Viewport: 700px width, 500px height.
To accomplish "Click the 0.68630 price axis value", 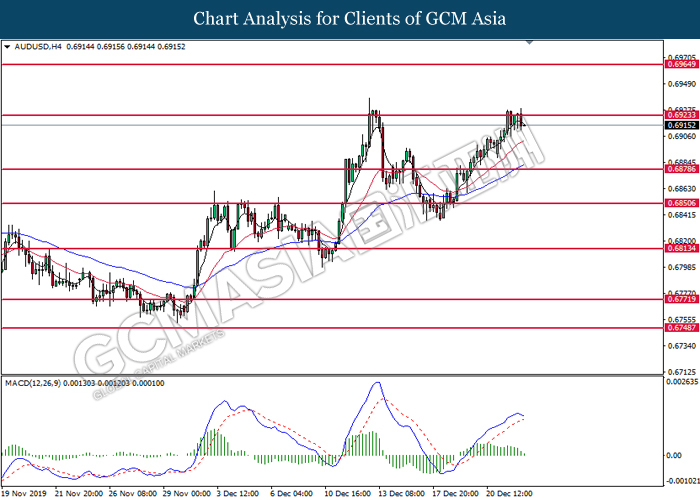I will pyautogui.click(x=682, y=189).
